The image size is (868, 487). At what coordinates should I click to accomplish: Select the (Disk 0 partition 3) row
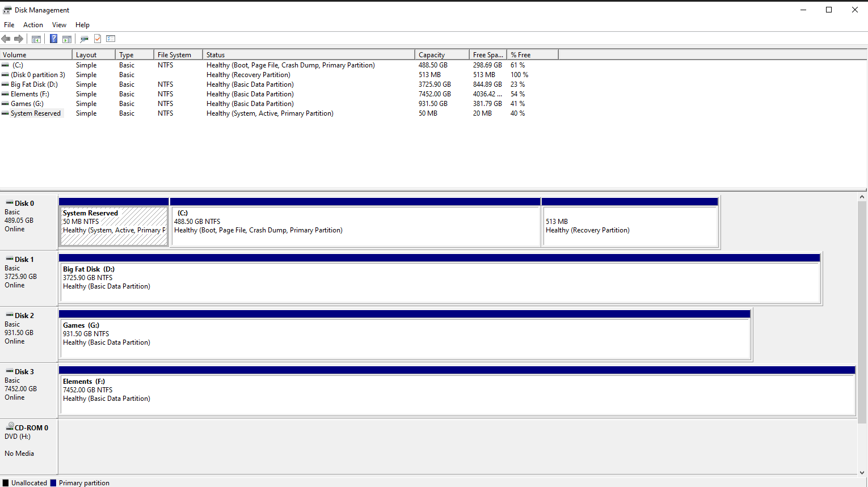279,75
